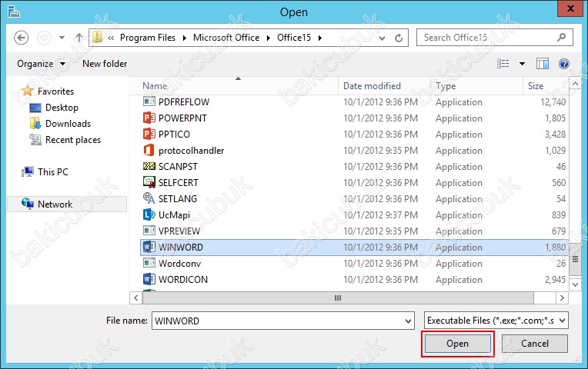
Task: Expand the arrow after Microsoft Office
Action: coord(268,38)
